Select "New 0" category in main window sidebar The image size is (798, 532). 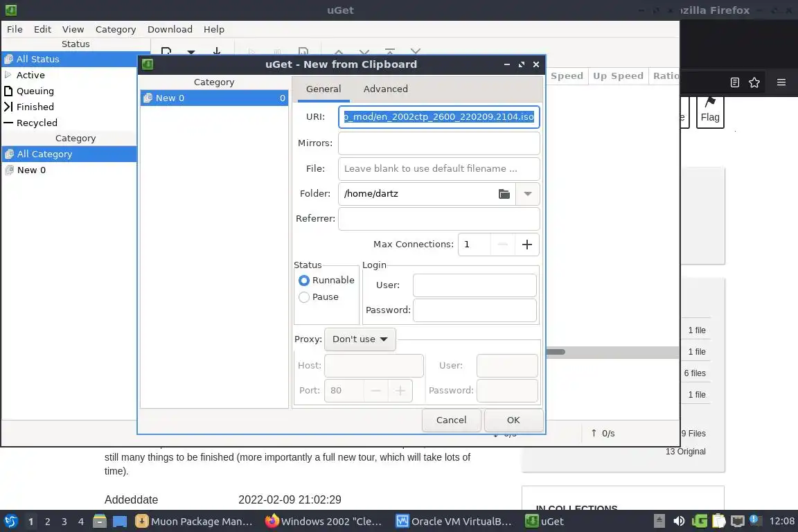[x=69, y=170]
